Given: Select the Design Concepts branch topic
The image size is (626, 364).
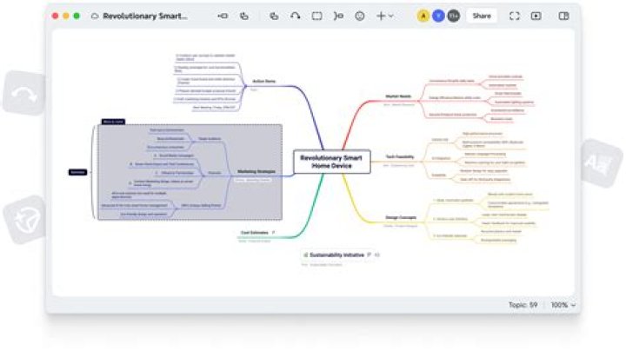Looking at the screenshot, I should click(x=400, y=216).
